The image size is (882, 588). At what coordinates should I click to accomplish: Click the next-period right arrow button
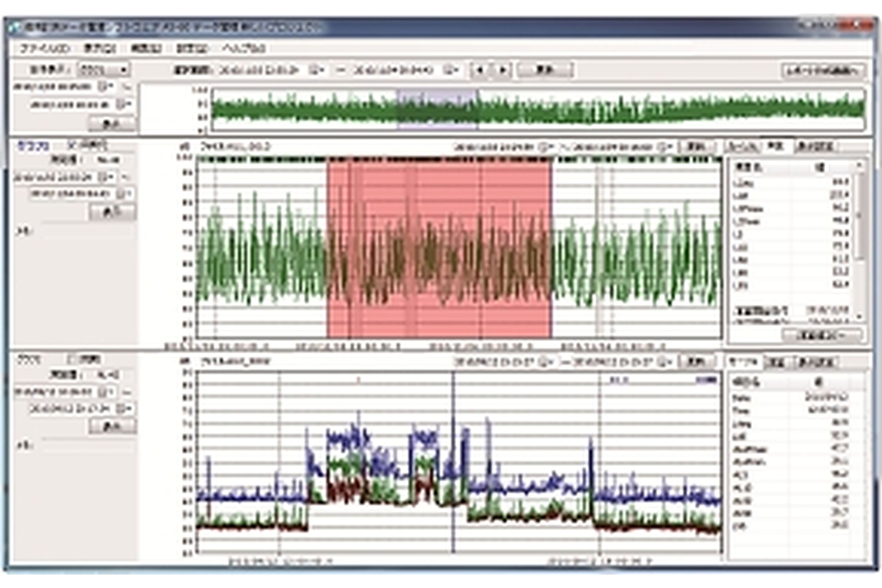click(x=503, y=70)
